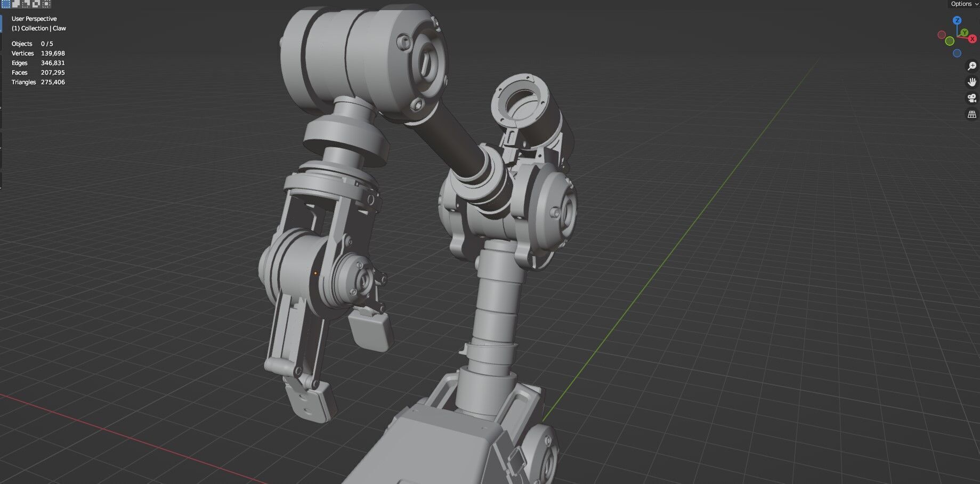Open the Options dropdown
This screenshot has width=980, height=484.
click(964, 4)
